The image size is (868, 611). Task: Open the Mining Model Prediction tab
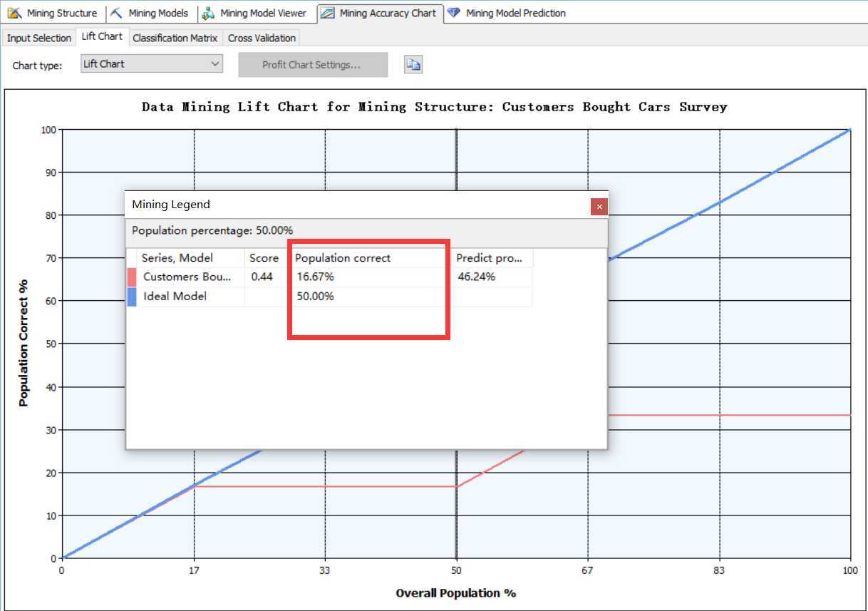click(507, 13)
